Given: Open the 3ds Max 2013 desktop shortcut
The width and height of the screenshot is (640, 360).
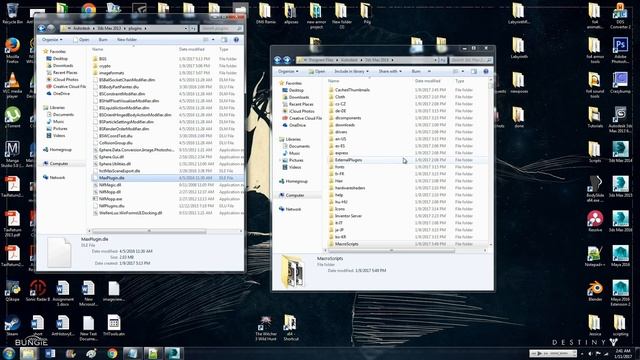Looking at the screenshot, I should pyautogui.click(x=620, y=187).
